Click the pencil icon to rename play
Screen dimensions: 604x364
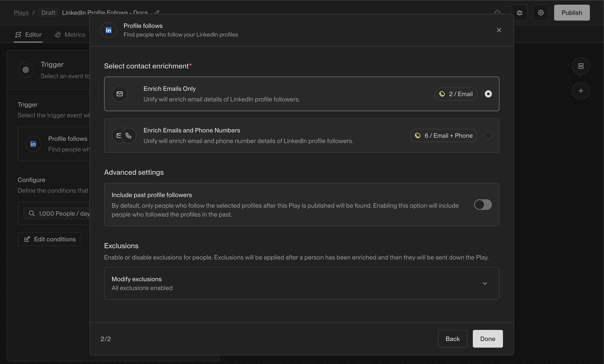click(x=157, y=12)
